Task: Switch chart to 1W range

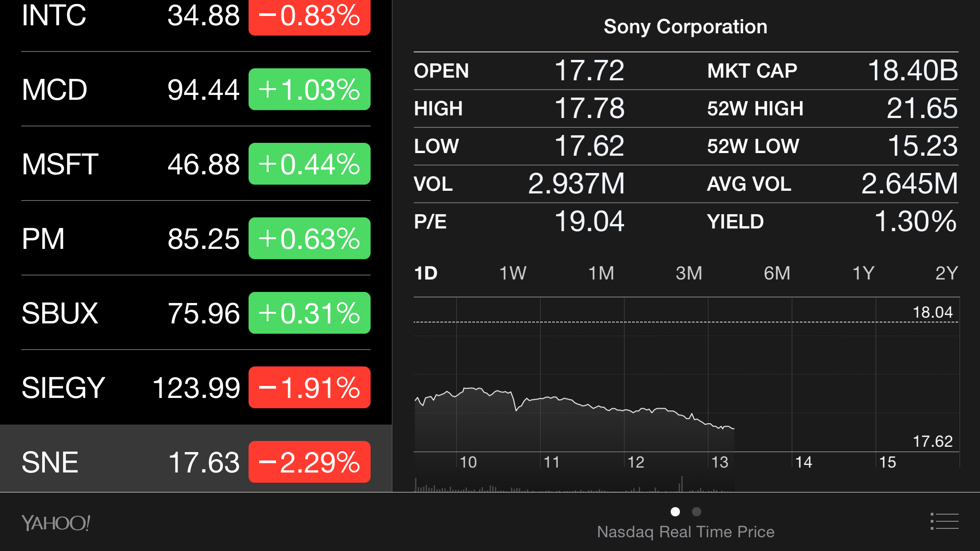Action: [513, 273]
